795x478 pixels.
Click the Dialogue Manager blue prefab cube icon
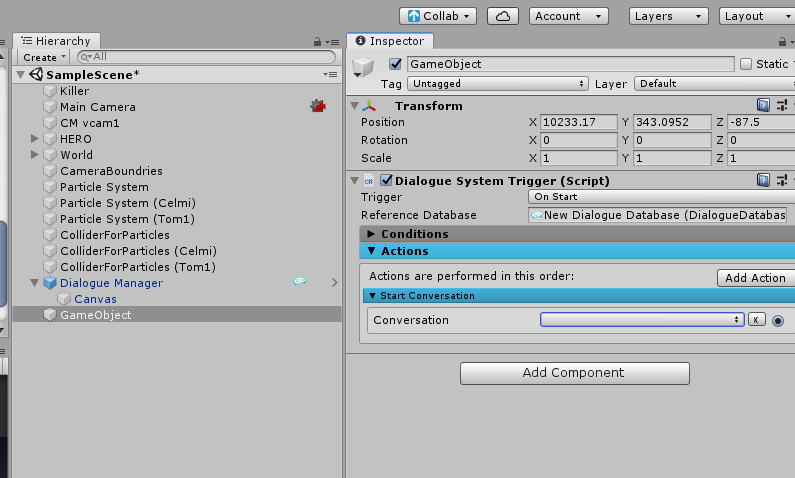[50, 283]
